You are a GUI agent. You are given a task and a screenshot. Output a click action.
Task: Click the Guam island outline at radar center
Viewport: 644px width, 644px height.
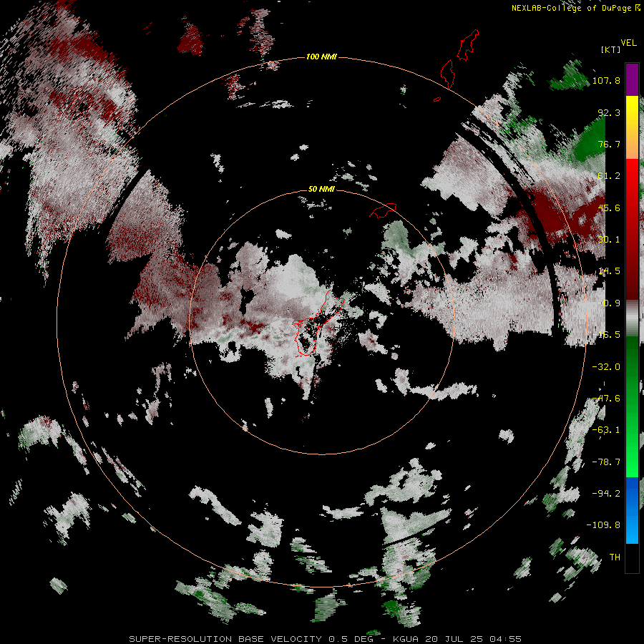(318, 323)
